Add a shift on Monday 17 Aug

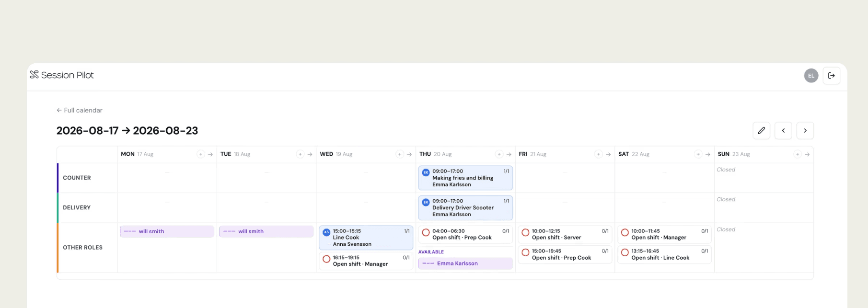(201, 154)
